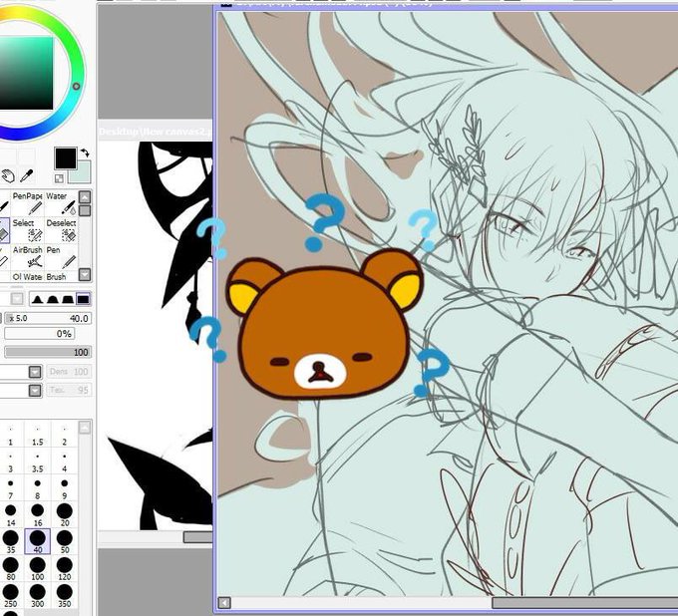678x616 pixels.
Task: Select brush size preset 35
Action: (x=10, y=541)
